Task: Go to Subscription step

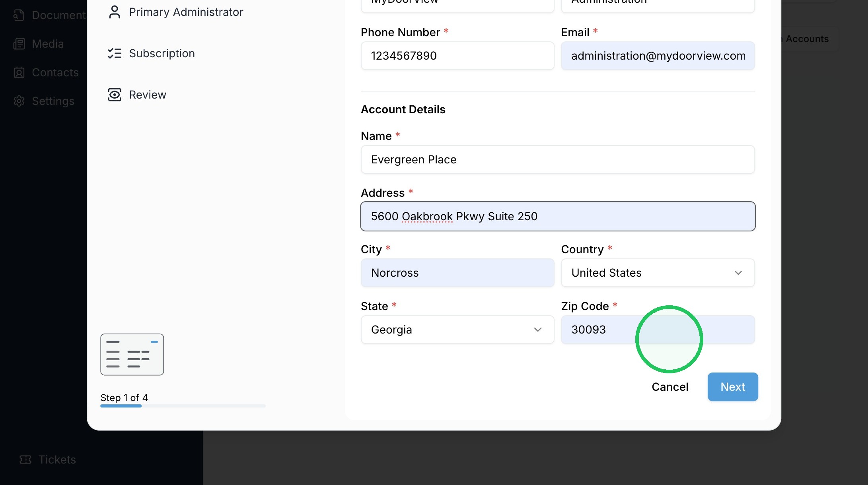Action: point(151,53)
